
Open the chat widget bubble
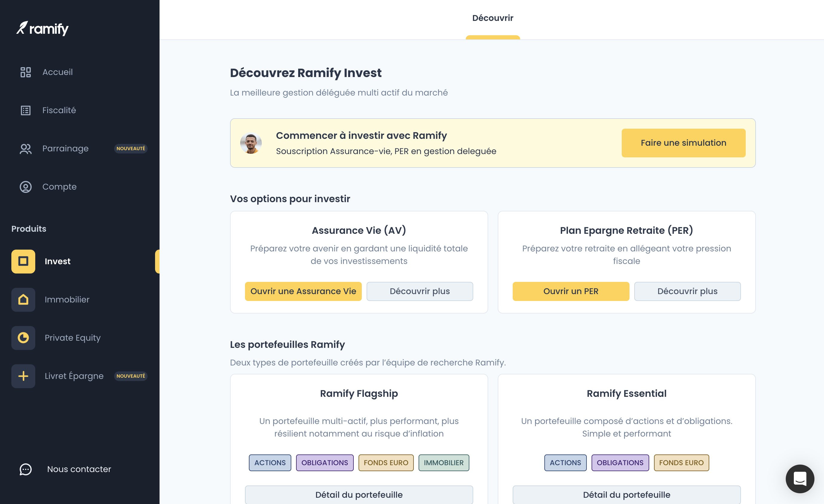click(800, 479)
